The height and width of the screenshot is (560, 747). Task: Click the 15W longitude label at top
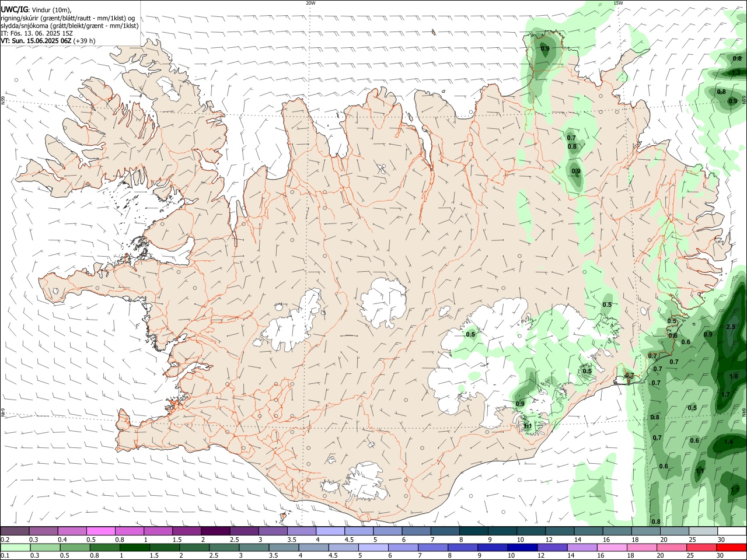(618, 3)
